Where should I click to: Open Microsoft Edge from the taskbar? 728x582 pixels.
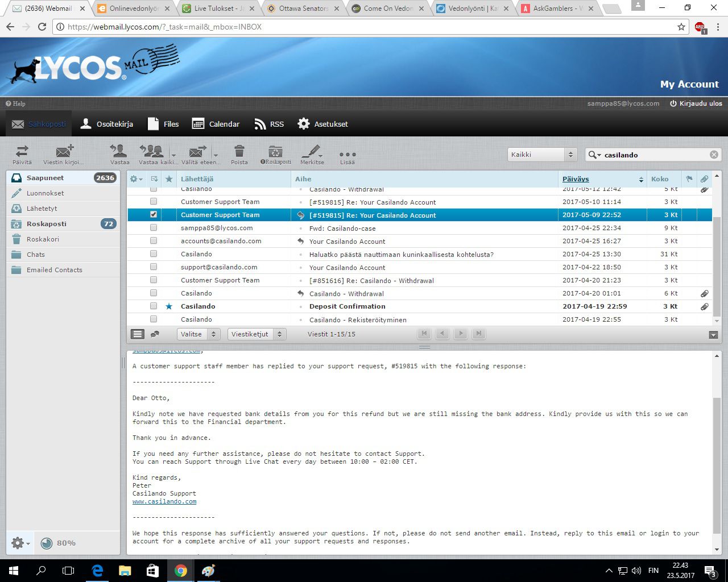click(97, 571)
